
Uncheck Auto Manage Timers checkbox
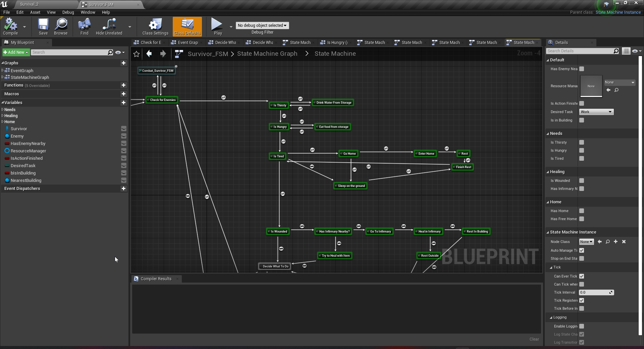(x=582, y=250)
